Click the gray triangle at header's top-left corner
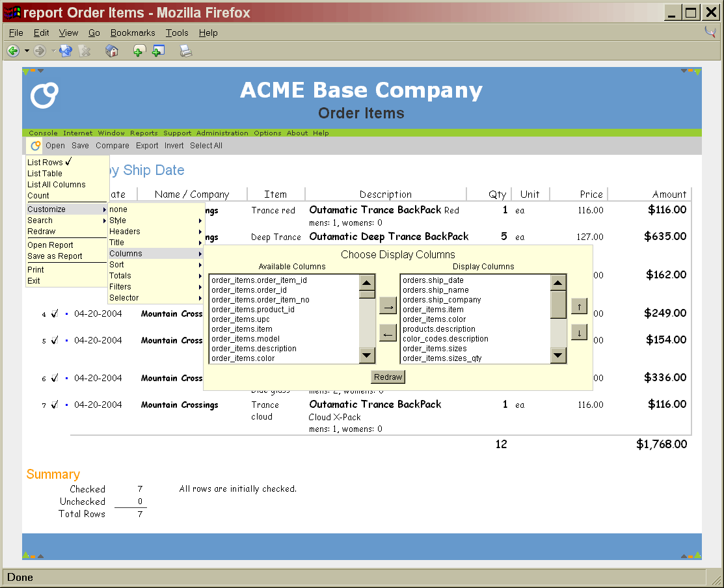724x588 pixels. pos(40,71)
